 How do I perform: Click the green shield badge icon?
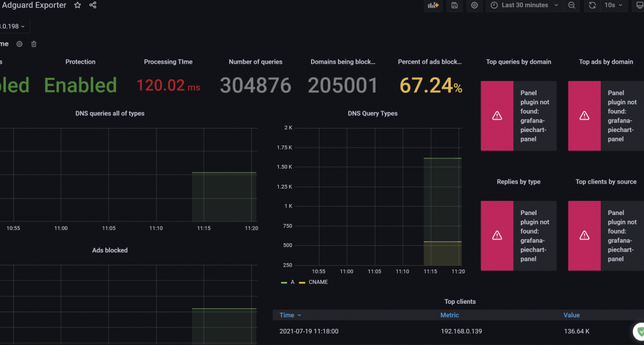640,331
